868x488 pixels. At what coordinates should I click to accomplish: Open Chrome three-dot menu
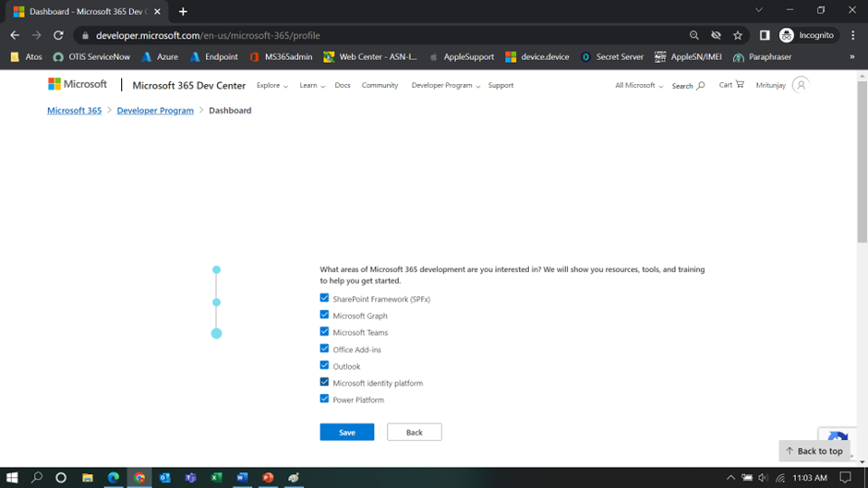pyautogui.click(x=852, y=35)
